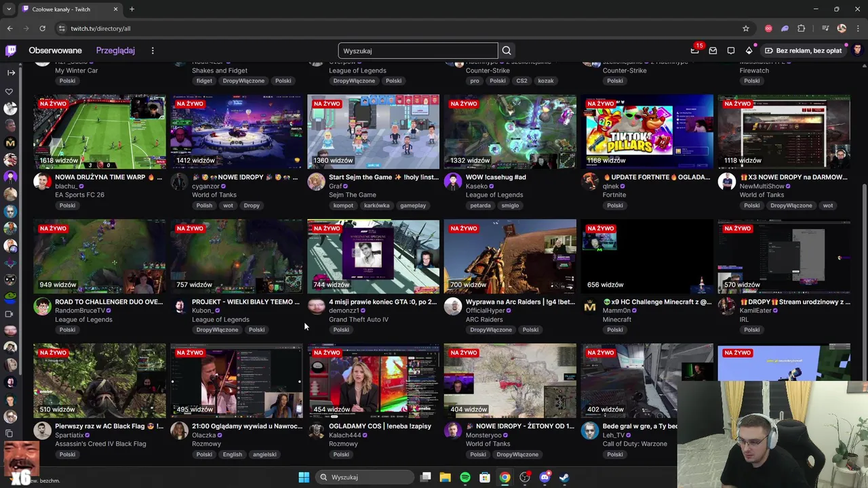Open a new browser tab with plus button

(x=132, y=9)
